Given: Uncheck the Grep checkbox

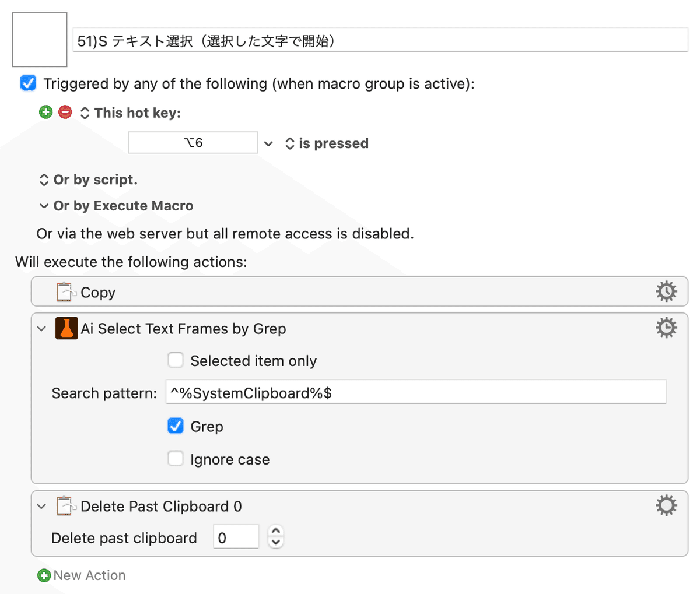Looking at the screenshot, I should pyautogui.click(x=176, y=426).
